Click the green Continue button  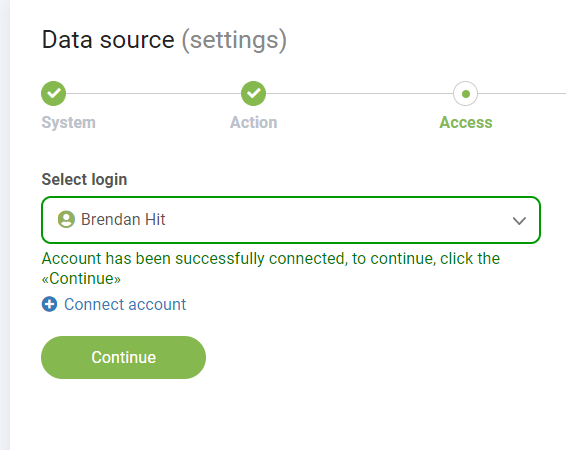tap(123, 357)
